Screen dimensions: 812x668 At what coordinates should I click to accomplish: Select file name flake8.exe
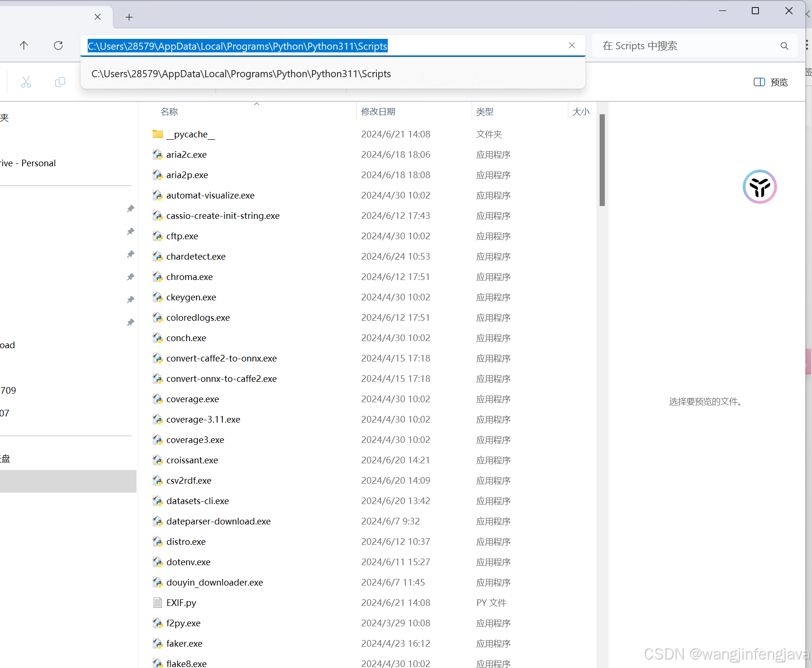click(186, 663)
